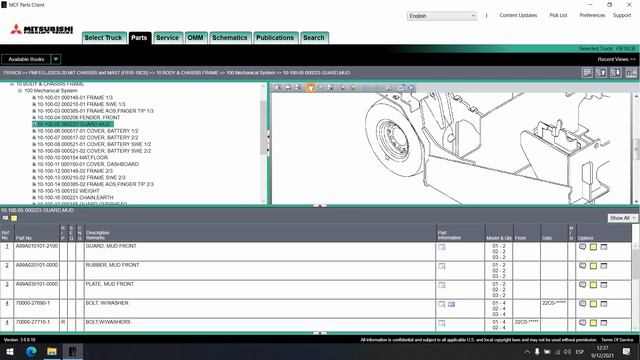Switch to the OMM tab
640x360 pixels.
(196, 38)
